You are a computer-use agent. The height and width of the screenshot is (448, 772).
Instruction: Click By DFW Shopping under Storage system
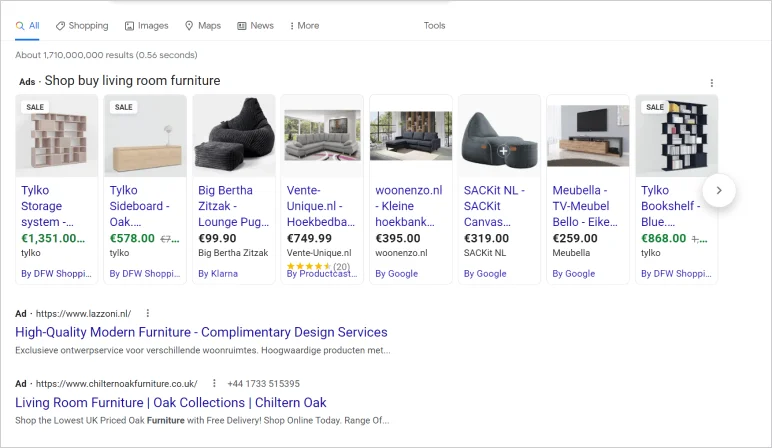tap(56, 274)
